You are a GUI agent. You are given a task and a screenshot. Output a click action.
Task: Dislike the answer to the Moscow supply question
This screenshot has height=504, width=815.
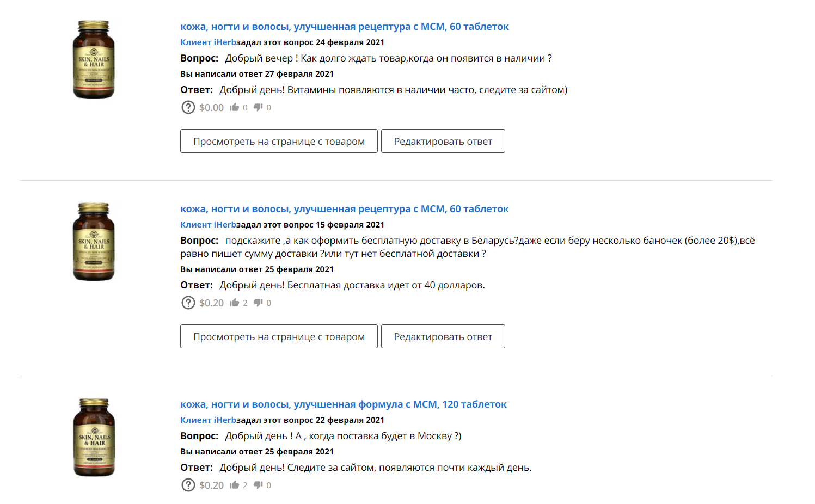[x=259, y=485]
